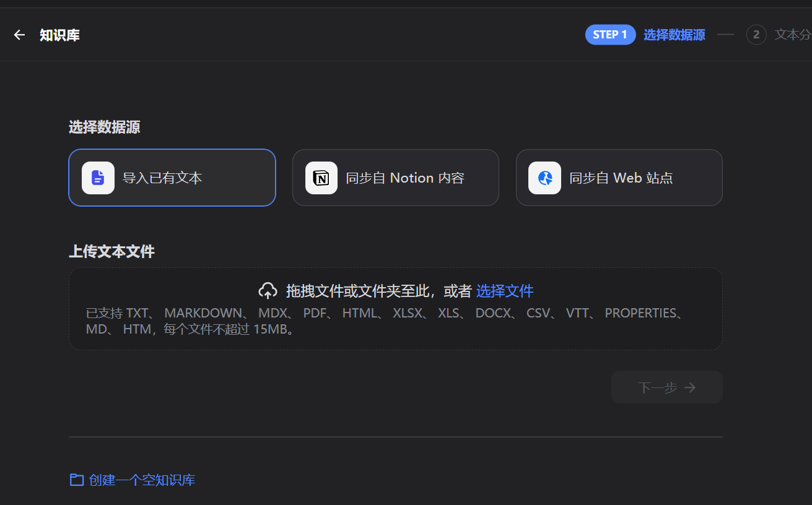Open 创建一个空知识库 link

tap(142, 480)
